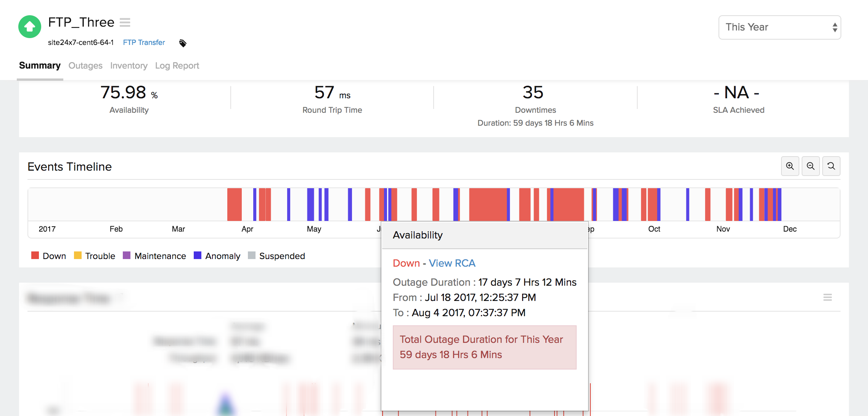
Task: Click the Suspended gray legend swatch
Action: (x=252, y=255)
